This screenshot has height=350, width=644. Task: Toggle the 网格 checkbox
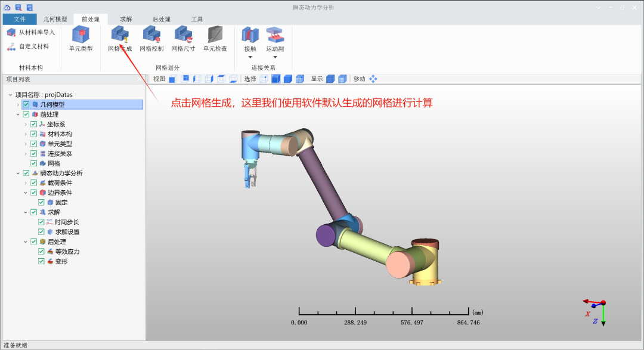pos(33,163)
